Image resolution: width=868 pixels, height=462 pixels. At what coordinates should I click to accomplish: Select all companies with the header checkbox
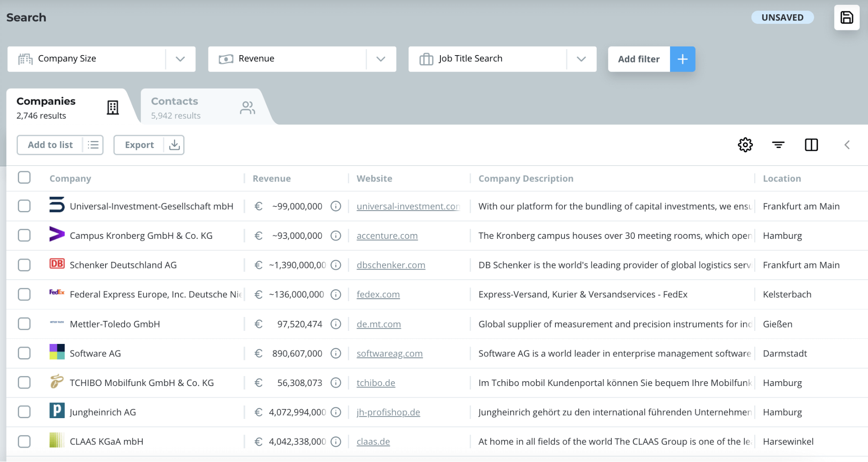(x=24, y=177)
